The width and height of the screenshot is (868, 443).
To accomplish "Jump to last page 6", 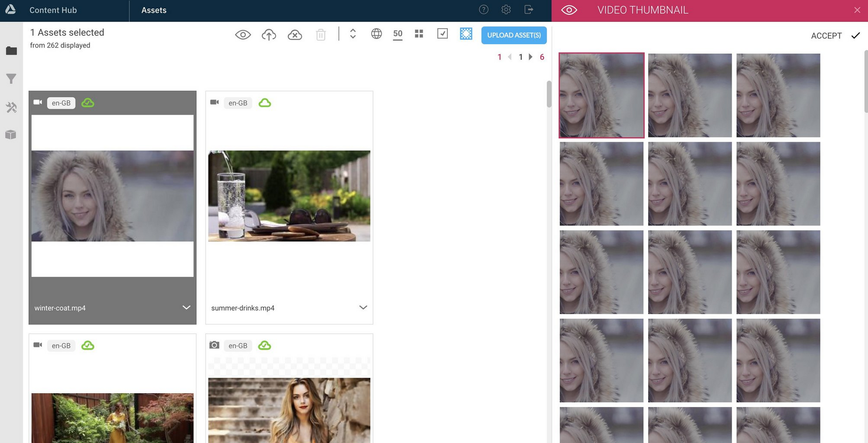I will coord(542,57).
